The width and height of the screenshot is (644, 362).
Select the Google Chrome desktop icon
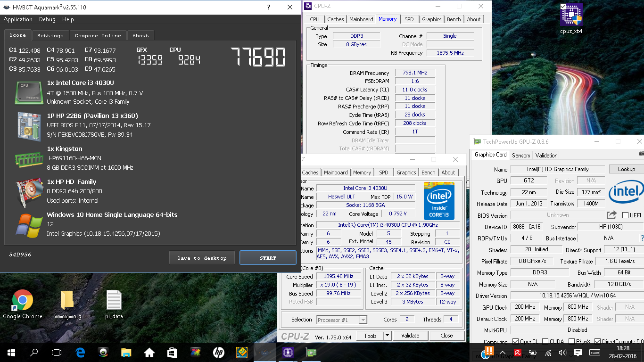tap(23, 304)
